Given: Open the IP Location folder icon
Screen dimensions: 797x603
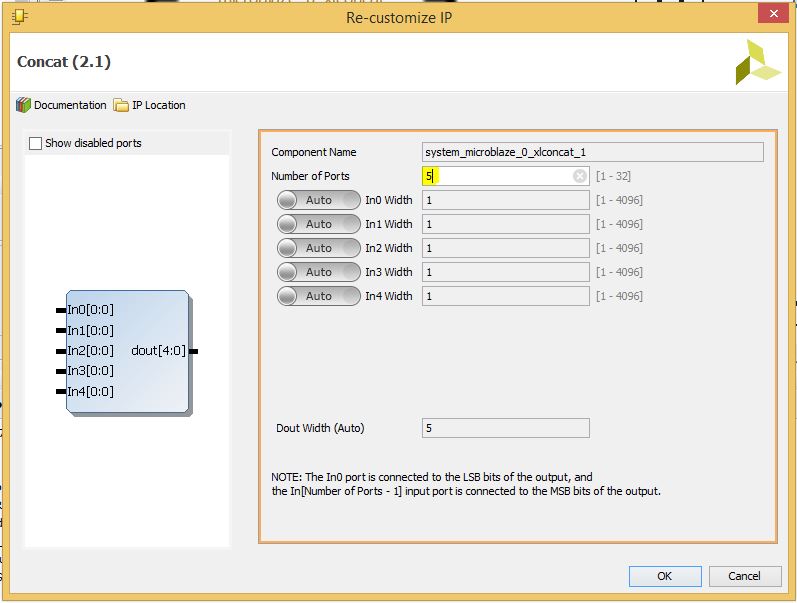Looking at the screenshot, I should coord(121,105).
